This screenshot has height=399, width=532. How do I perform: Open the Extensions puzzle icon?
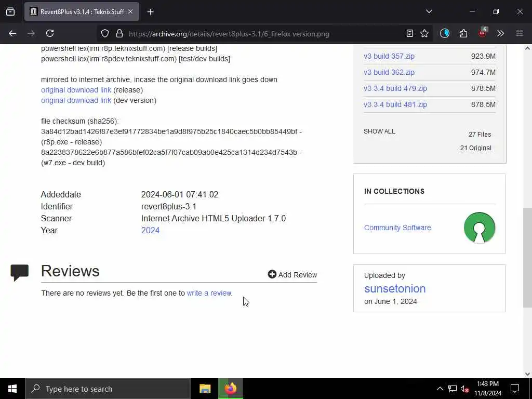pyautogui.click(x=463, y=33)
